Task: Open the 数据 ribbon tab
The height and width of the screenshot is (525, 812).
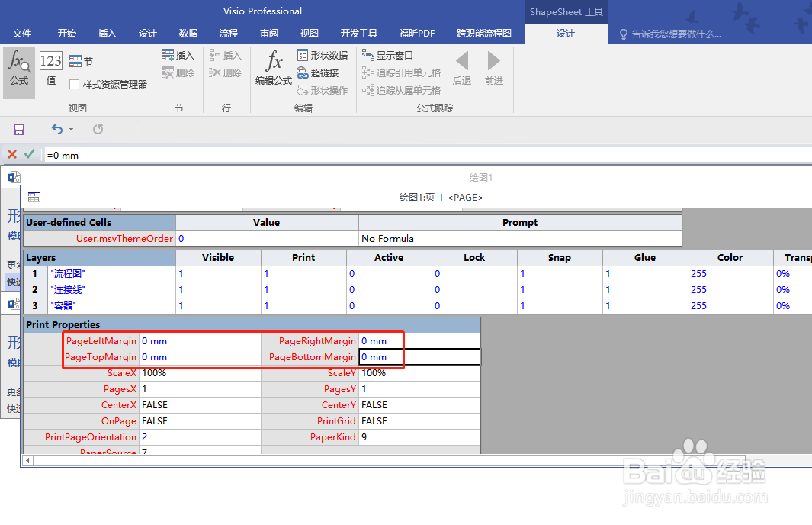Action: (188, 33)
